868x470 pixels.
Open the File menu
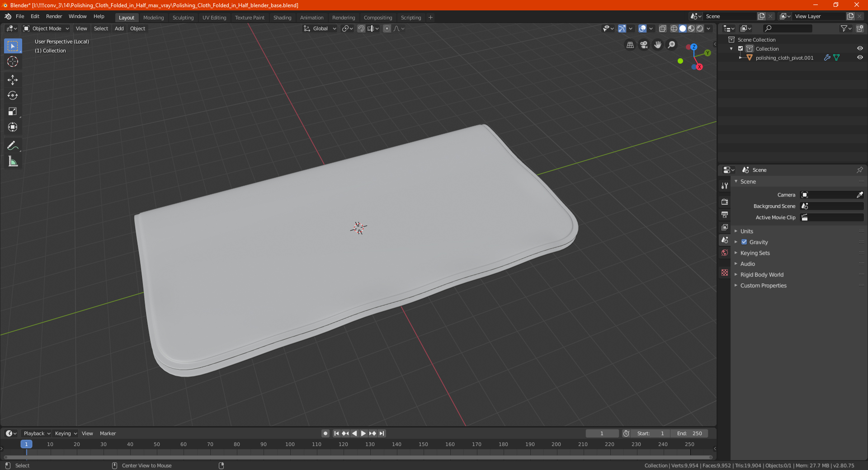[20, 16]
